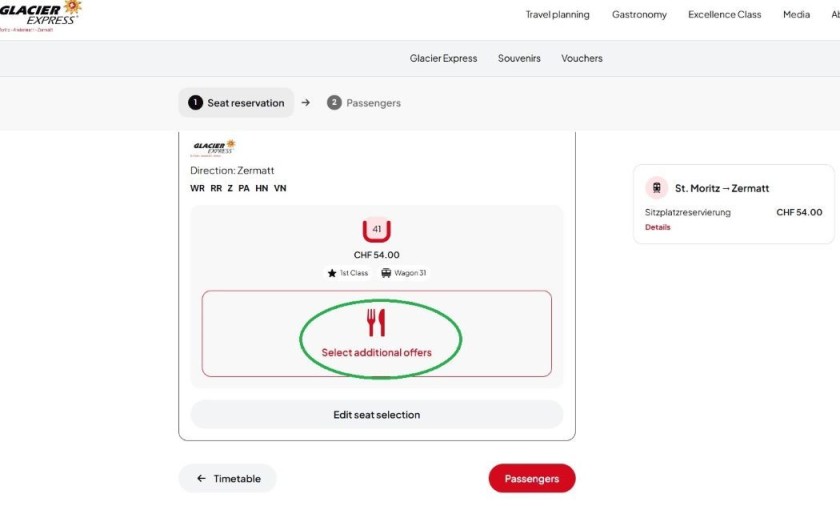Click the HN service abbreviation
This screenshot has height=506, width=840.
coord(261,188)
